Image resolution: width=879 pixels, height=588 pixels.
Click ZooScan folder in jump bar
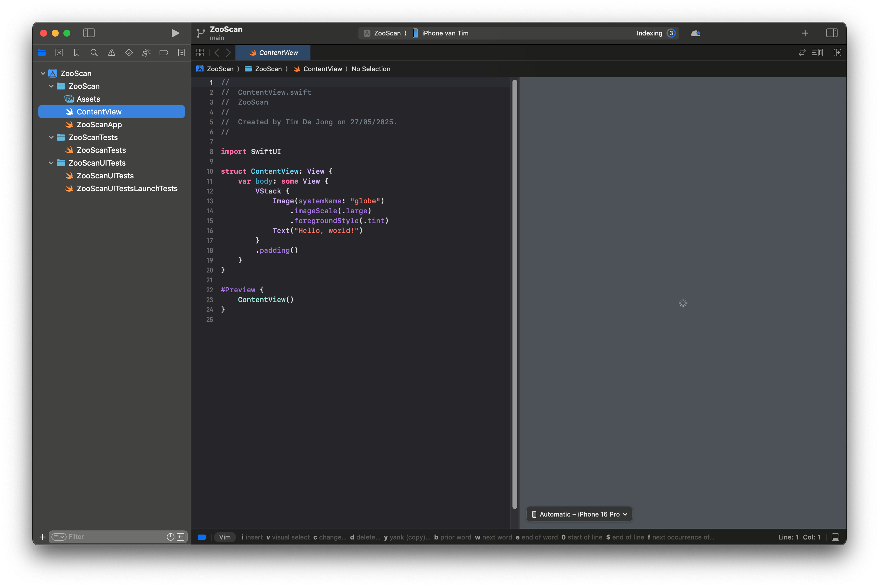click(263, 69)
